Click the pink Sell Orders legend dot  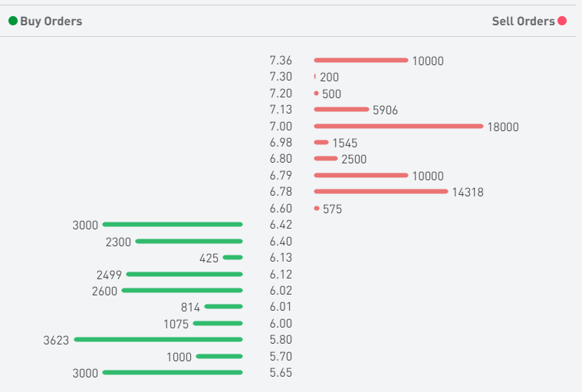[562, 21]
